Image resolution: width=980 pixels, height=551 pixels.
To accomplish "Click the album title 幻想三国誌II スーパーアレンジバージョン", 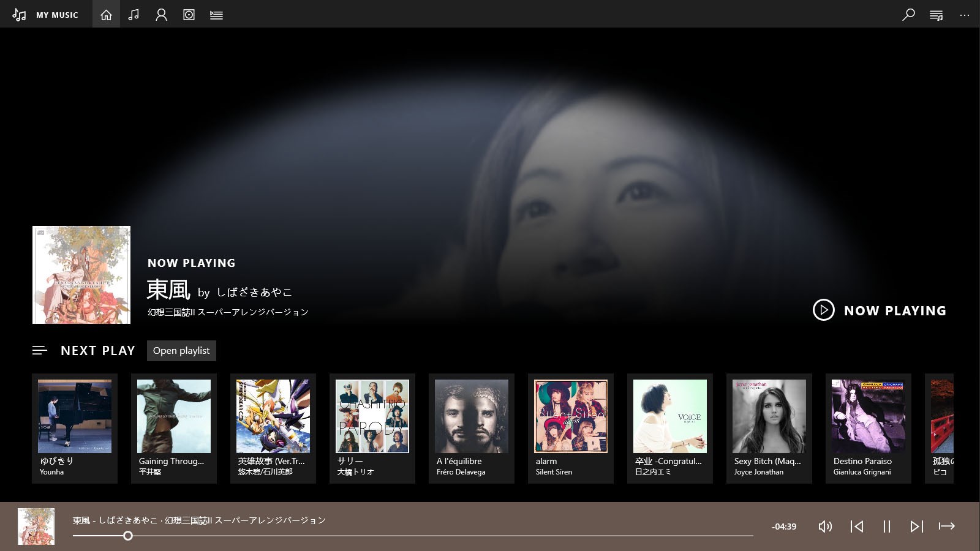I will pyautogui.click(x=228, y=312).
